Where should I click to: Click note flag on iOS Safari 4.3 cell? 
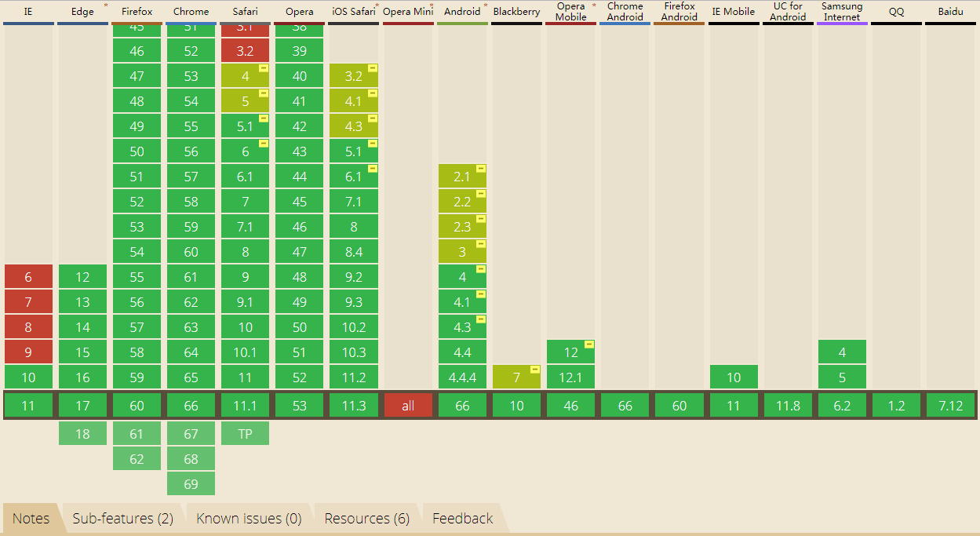[373, 119]
